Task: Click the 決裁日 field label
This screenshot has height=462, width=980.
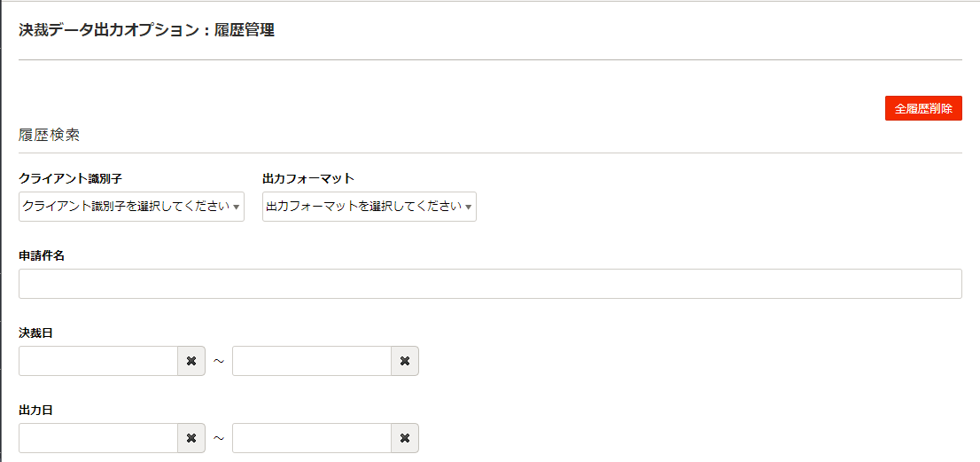Action: coord(35,333)
